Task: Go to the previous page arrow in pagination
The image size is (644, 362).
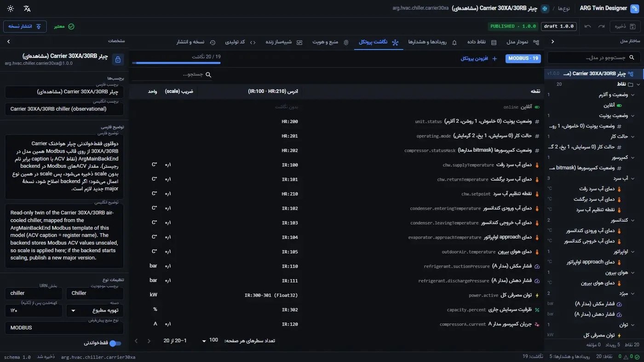Action: point(149,341)
